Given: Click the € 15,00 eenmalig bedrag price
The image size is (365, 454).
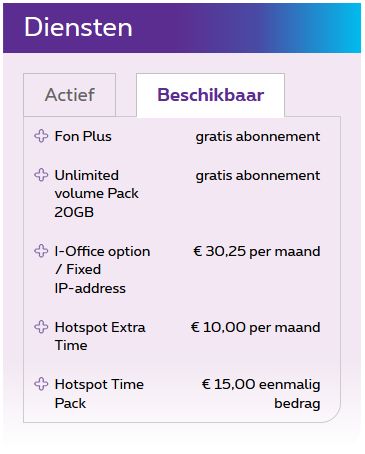Looking at the screenshot, I should [261, 394].
